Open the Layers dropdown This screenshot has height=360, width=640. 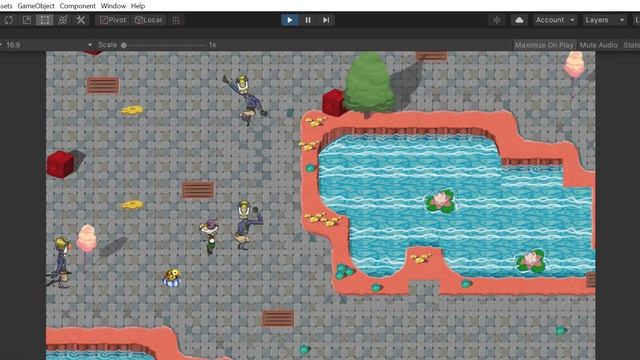tap(604, 20)
